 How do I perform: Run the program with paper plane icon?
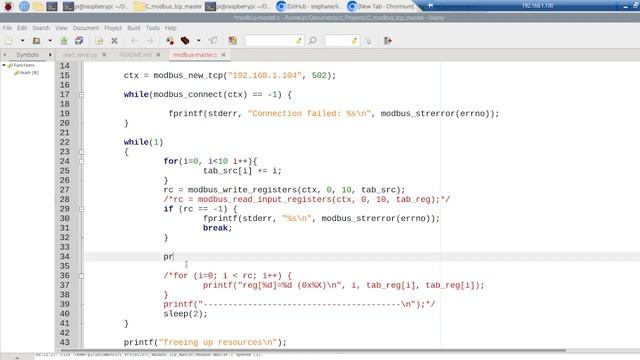213,41
